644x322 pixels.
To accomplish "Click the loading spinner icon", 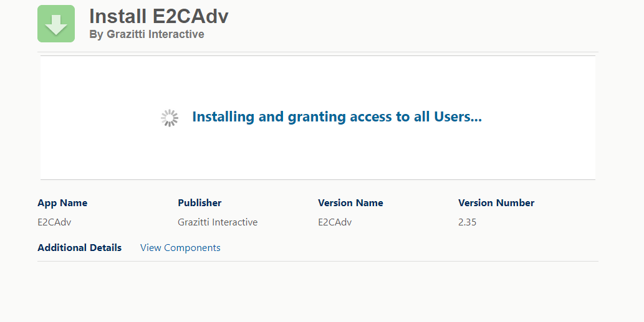I will click(170, 118).
